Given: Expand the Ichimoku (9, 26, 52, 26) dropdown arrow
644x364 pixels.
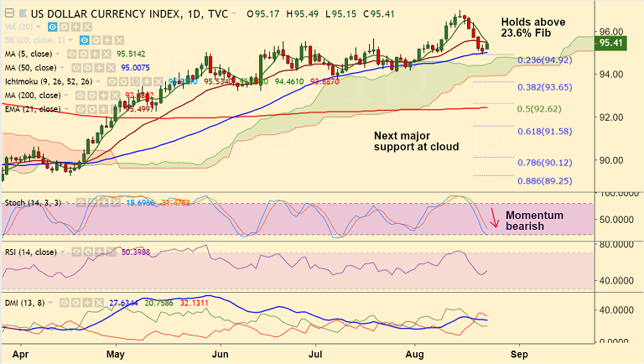Looking at the screenshot, I should pyautogui.click(x=98, y=81).
